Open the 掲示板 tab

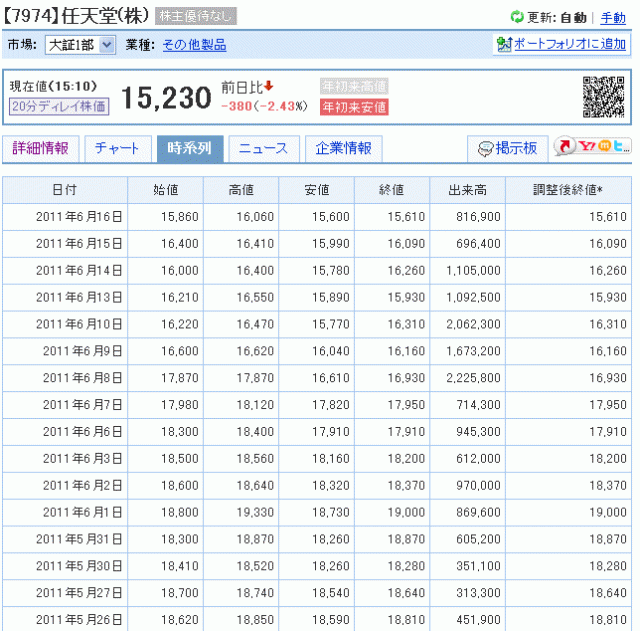(508, 149)
